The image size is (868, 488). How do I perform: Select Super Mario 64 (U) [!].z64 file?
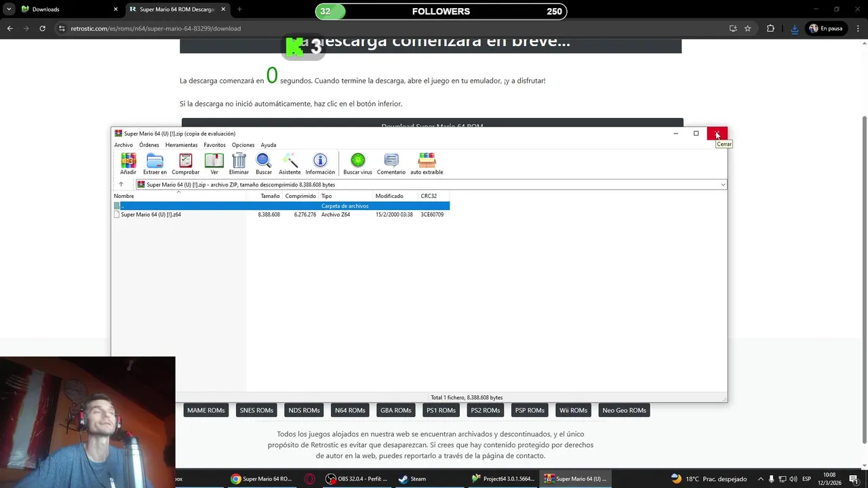pyautogui.click(x=151, y=214)
